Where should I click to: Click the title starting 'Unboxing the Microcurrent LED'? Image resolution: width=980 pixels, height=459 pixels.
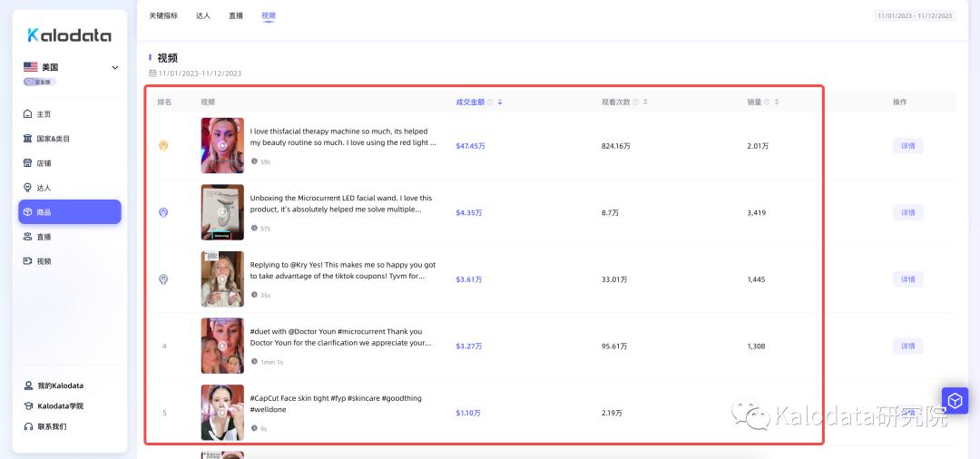coord(340,203)
